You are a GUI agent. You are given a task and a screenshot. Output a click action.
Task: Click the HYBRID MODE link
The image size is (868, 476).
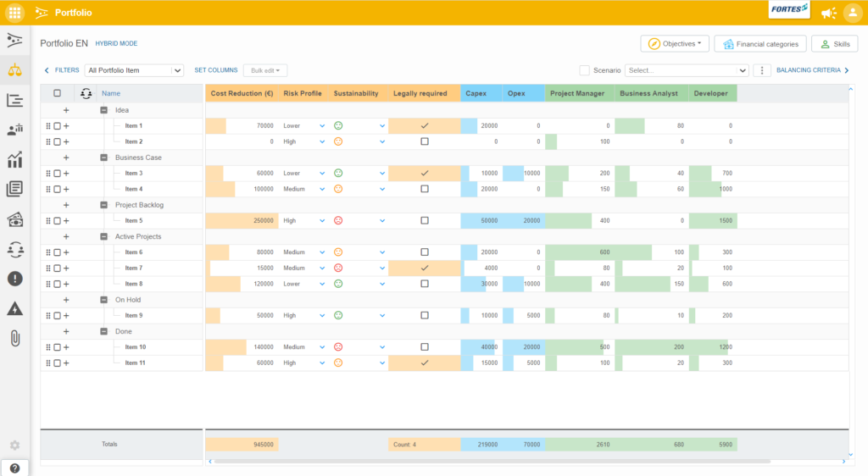point(116,44)
